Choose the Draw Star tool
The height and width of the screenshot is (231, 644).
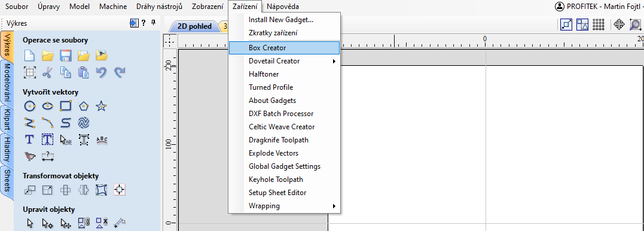click(102, 107)
